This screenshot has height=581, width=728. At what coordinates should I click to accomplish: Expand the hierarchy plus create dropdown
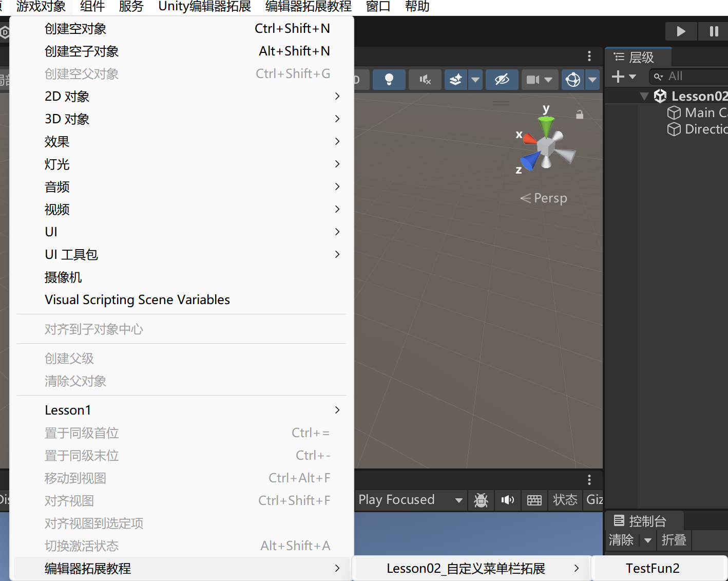[x=624, y=77]
